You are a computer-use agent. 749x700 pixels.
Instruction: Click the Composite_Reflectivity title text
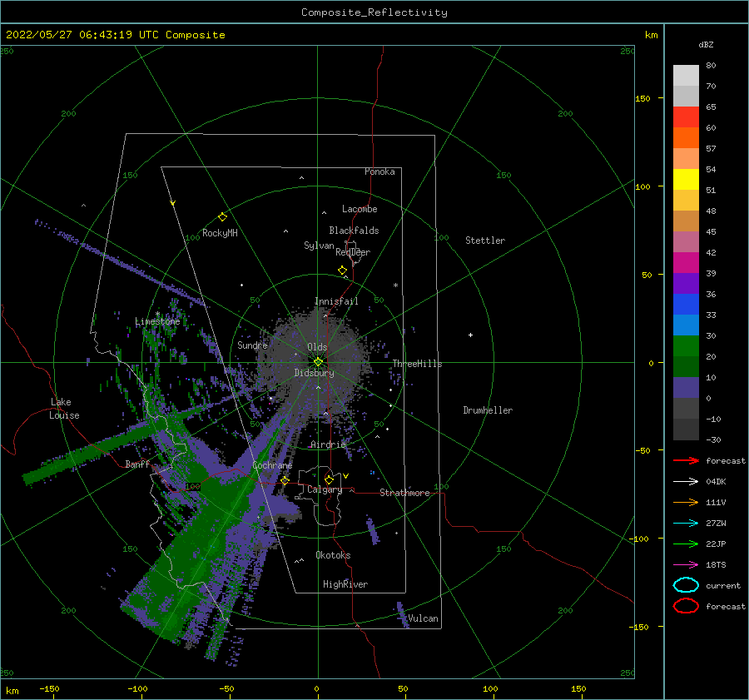coord(374,12)
